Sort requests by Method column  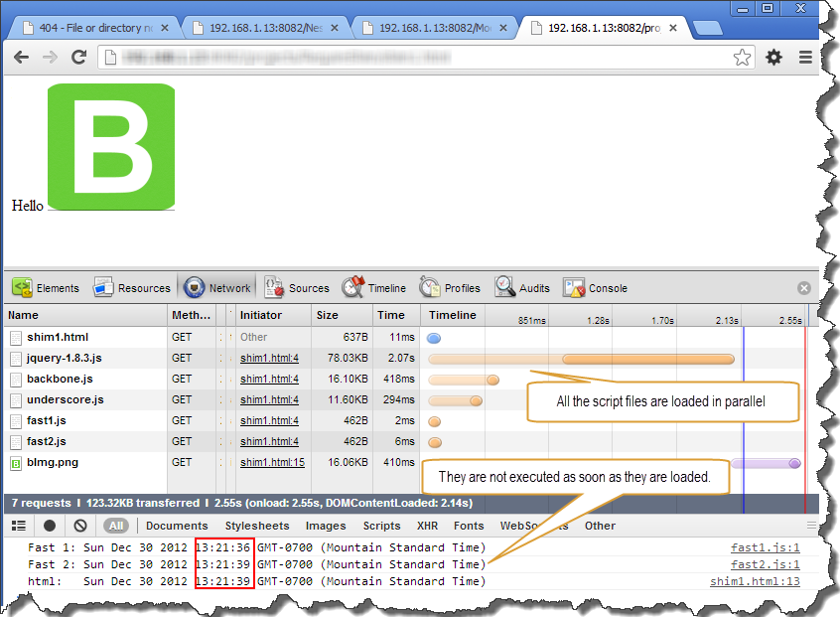pos(192,315)
